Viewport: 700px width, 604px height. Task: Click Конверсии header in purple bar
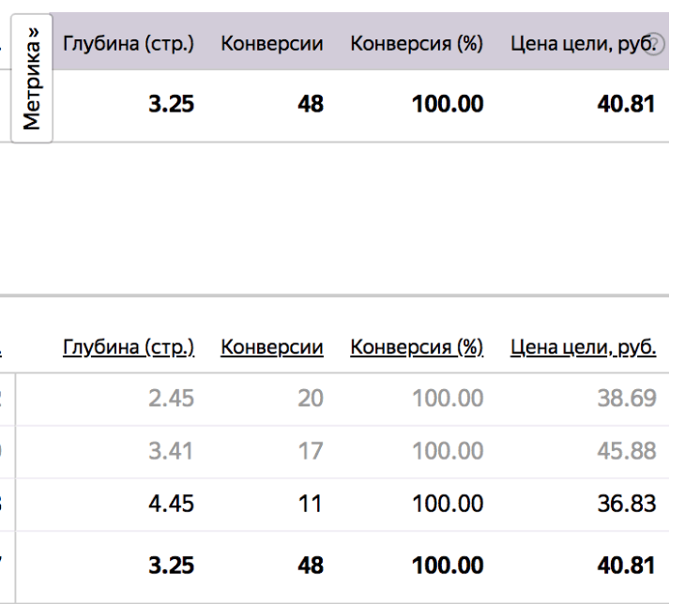point(272,44)
